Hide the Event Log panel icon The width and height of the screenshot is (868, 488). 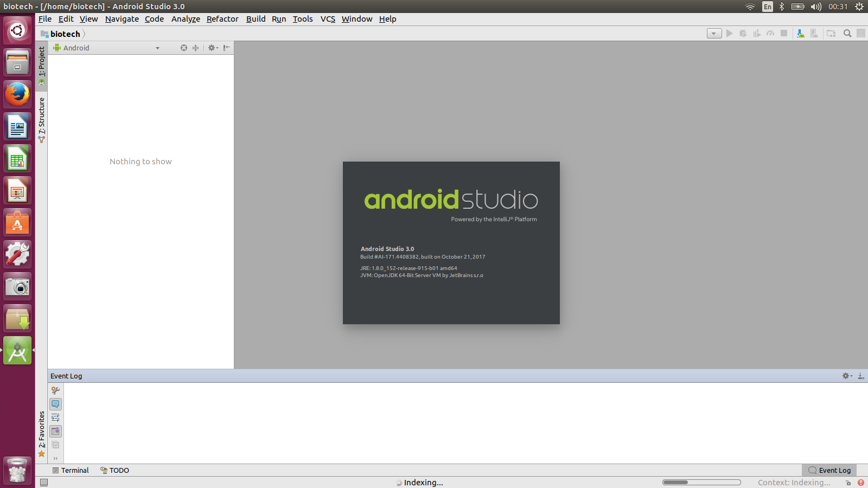pos(861,376)
